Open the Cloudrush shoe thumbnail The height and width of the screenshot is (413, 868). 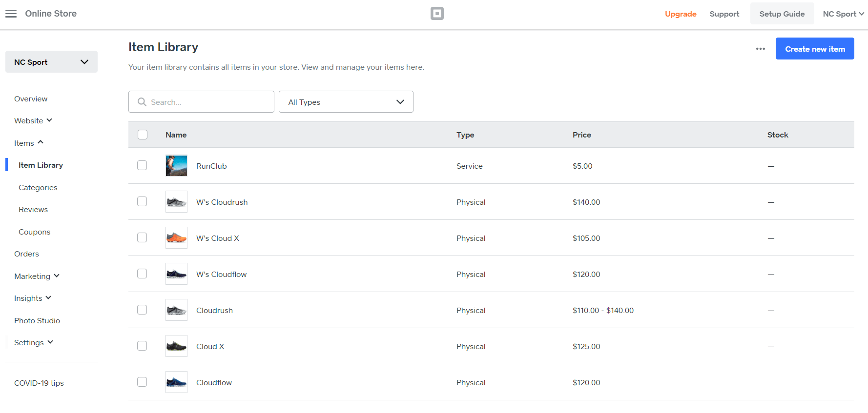(x=176, y=310)
